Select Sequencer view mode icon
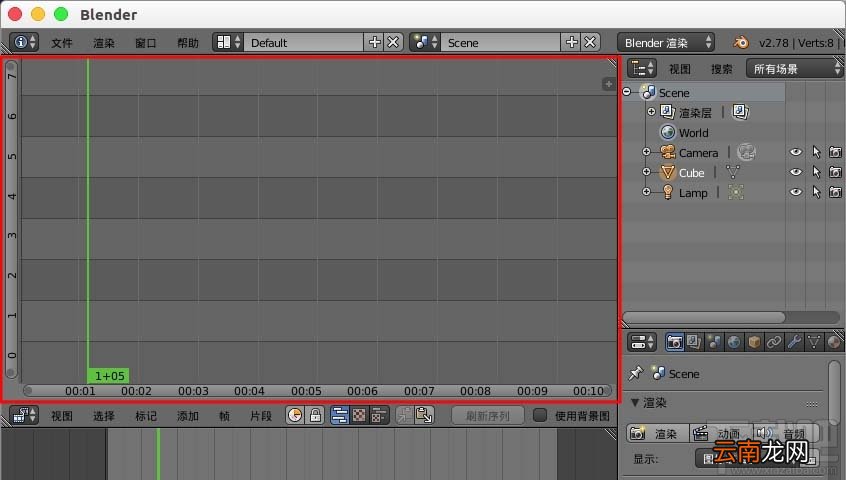 pyautogui.click(x=339, y=415)
